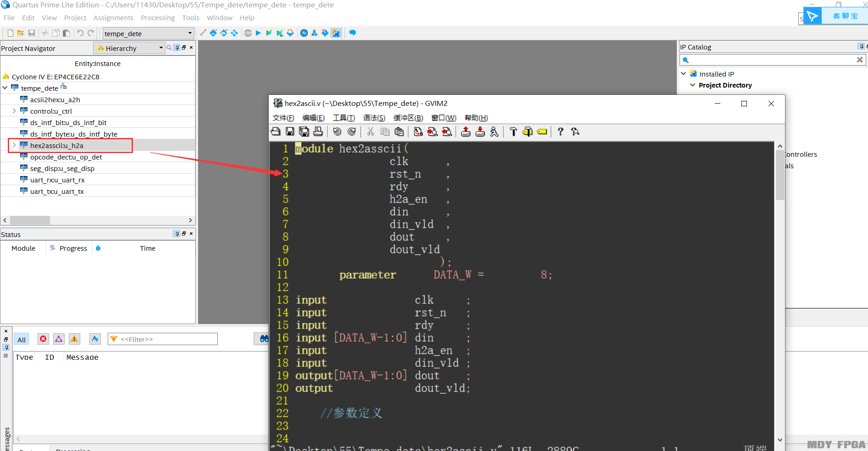Image resolution: width=868 pixels, height=451 pixels.
Task: Find and replace icon in GVIM toolbar
Action: tap(418, 132)
